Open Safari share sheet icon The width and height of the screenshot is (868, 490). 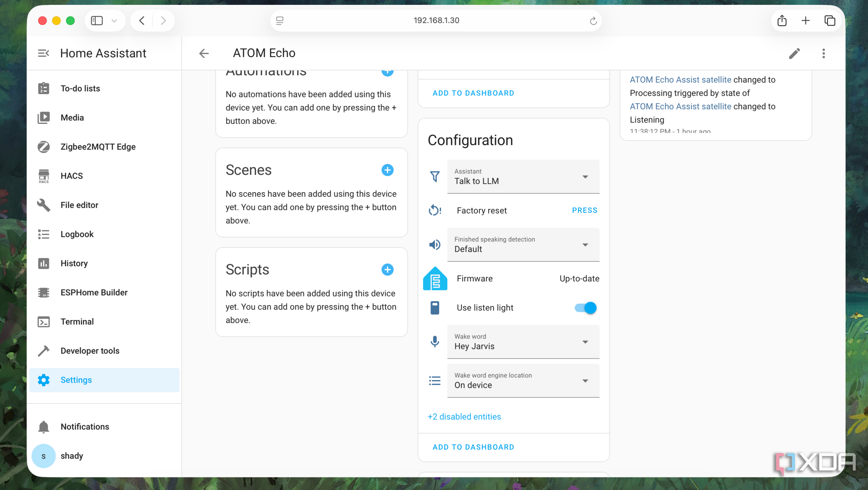[x=782, y=21]
